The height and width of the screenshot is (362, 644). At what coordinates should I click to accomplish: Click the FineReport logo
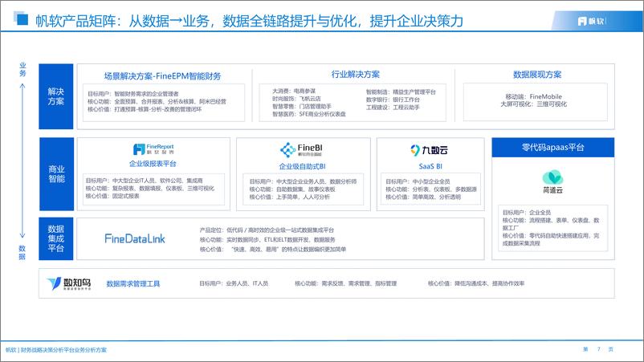pyautogui.click(x=153, y=149)
